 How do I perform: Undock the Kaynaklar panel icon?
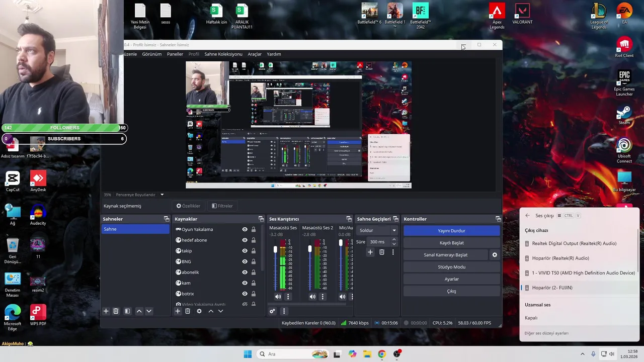[261, 219]
